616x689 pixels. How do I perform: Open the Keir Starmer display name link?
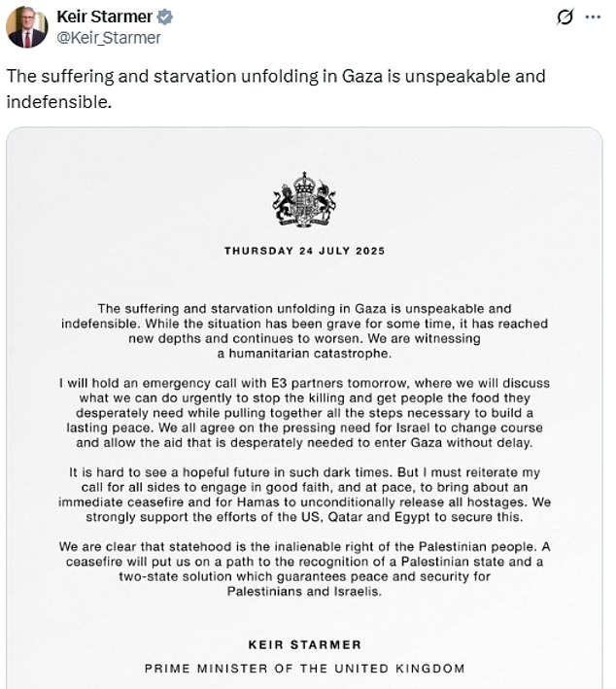pos(105,17)
